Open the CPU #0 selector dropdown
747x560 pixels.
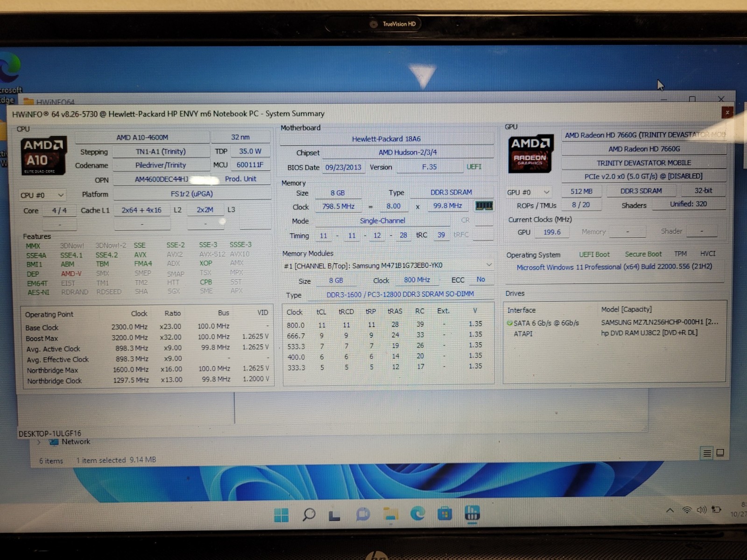(42, 195)
